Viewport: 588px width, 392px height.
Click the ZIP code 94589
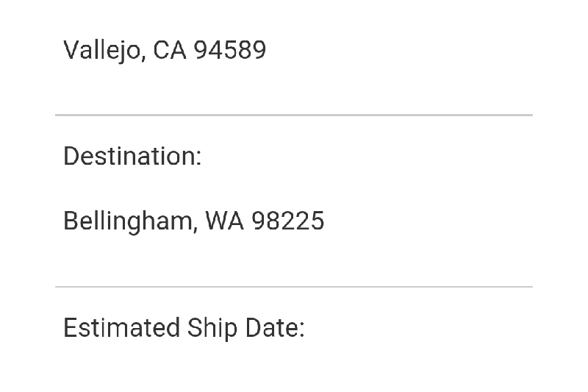(x=229, y=51)
